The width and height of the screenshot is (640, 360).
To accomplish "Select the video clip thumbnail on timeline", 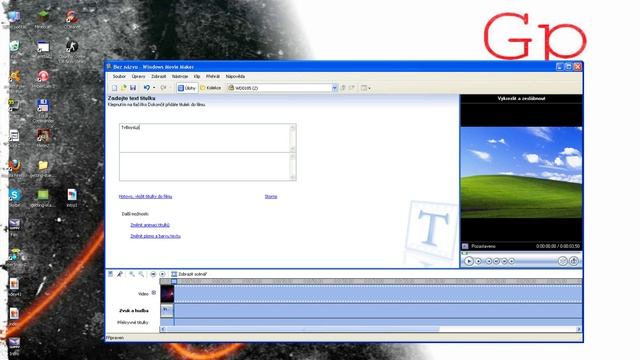I will pyautogui.click(x=167, y=293).
